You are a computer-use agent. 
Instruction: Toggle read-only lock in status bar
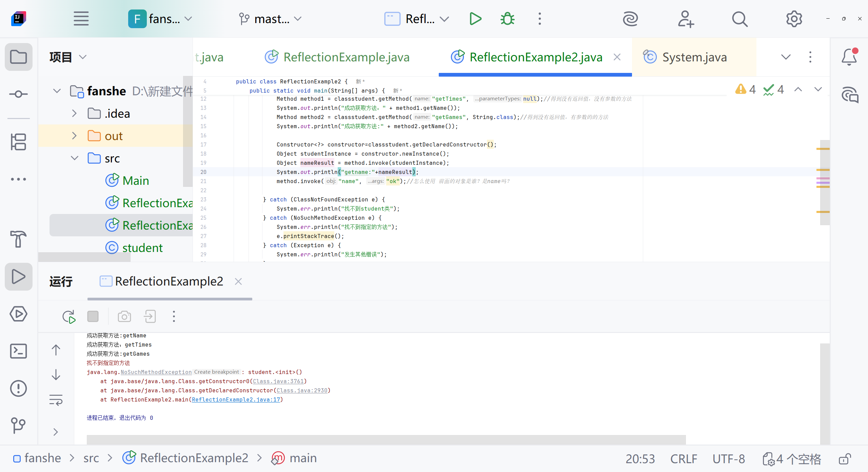pos(845,459)
